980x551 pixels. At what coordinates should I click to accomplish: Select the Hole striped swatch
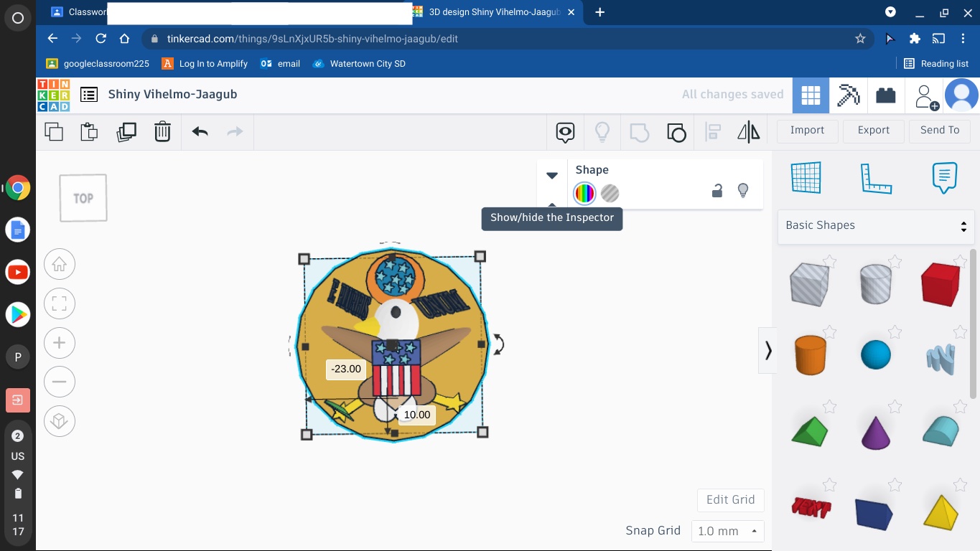610,193
